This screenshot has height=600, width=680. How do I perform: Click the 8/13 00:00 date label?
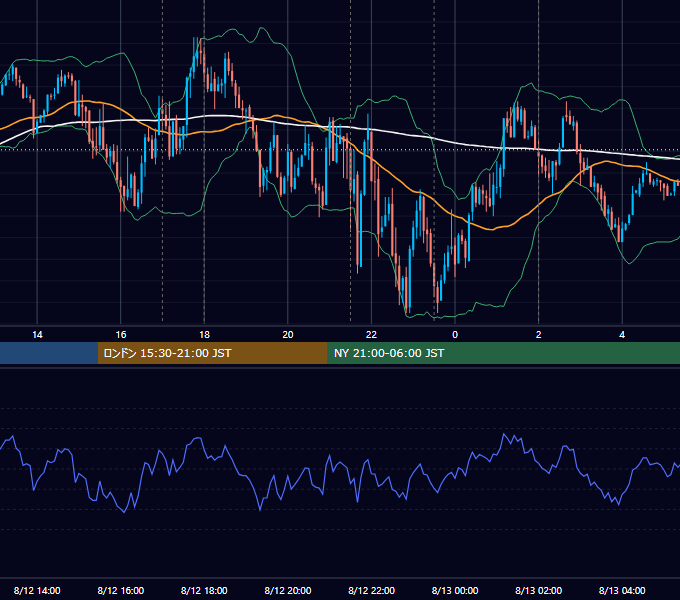[x=455, y=590]
